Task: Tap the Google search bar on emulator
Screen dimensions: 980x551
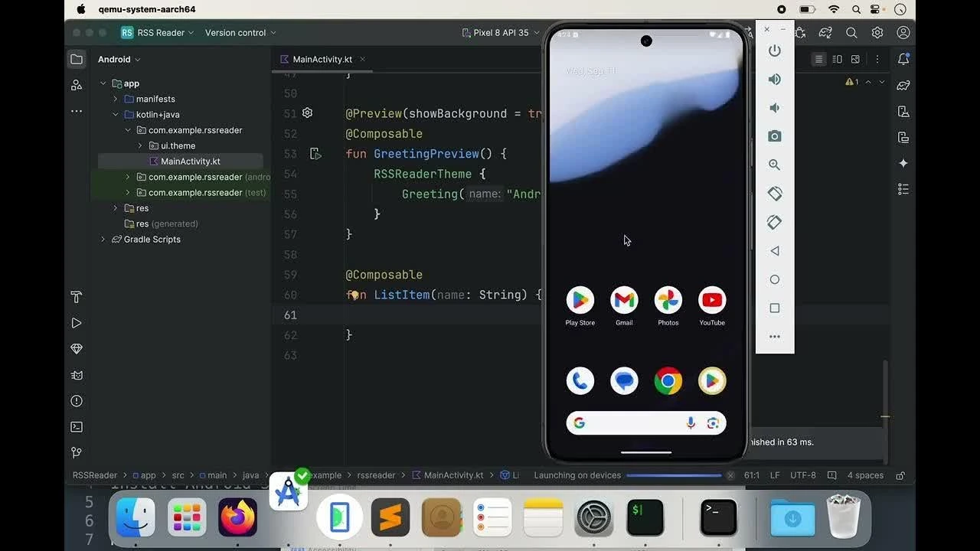Action: pyautogui.click(x=635, y=423)
